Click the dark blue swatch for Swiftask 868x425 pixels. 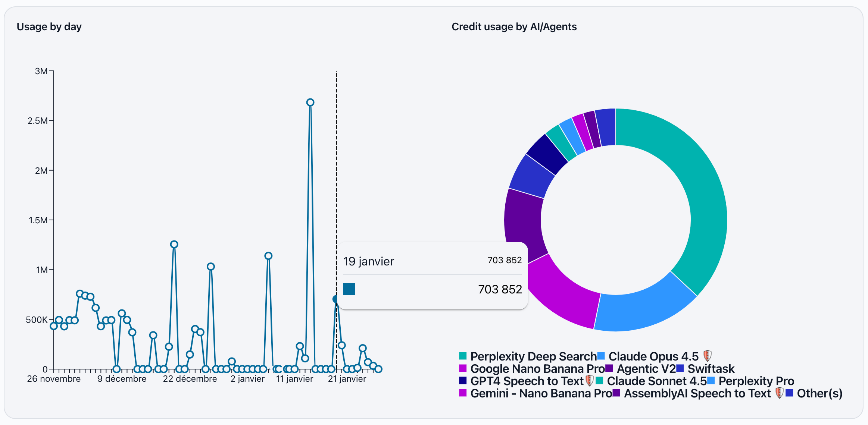click(x=680, y=368)
